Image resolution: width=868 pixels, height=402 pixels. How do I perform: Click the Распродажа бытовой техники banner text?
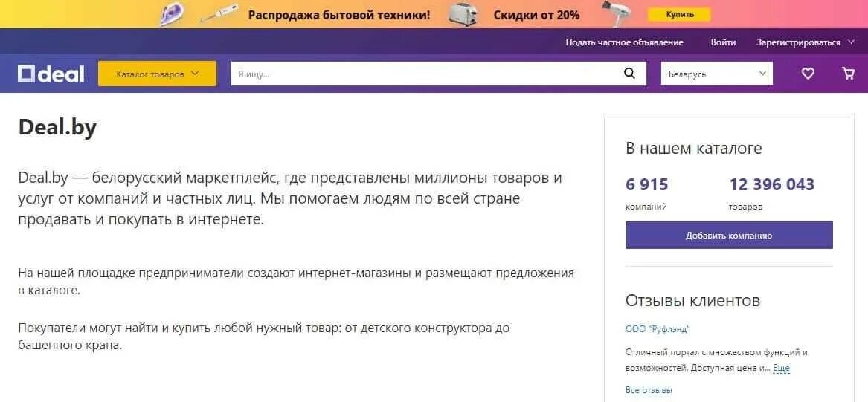click(338, 14)
